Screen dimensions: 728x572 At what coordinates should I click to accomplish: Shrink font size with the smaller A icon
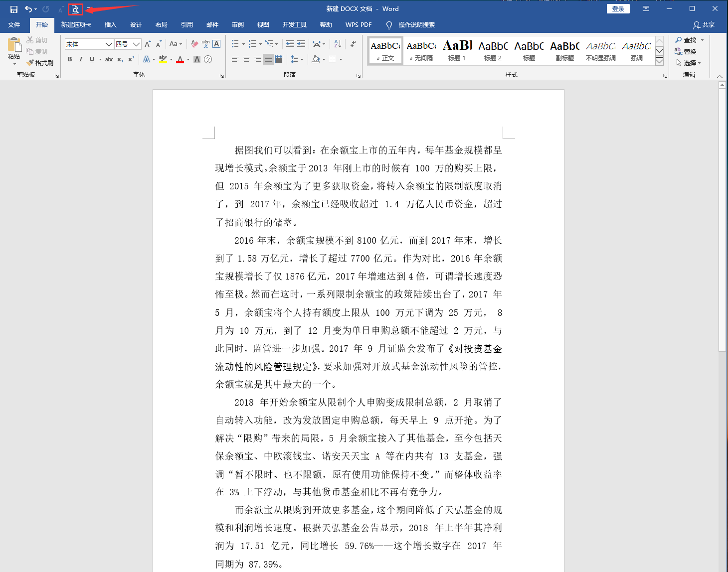click(159, 44)
